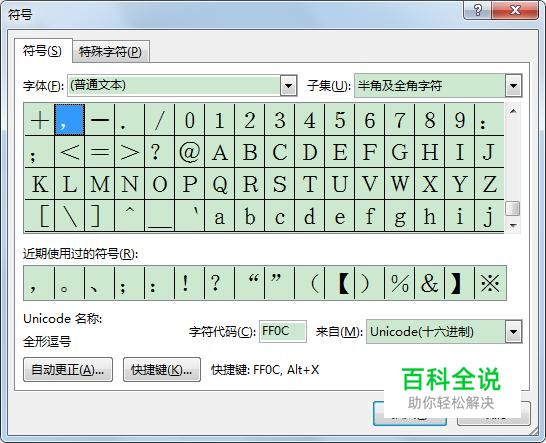
Task: Select the digit 0 symbol
Action: [189, 120]
